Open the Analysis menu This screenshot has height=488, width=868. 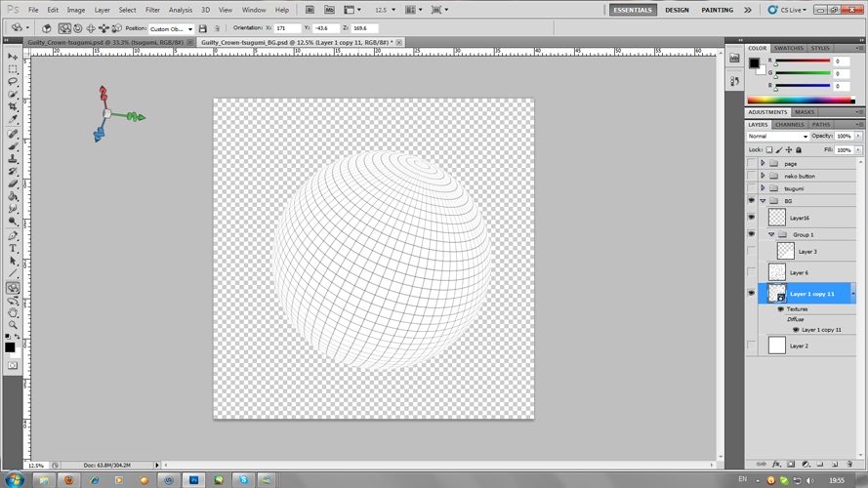click(181, 10)
